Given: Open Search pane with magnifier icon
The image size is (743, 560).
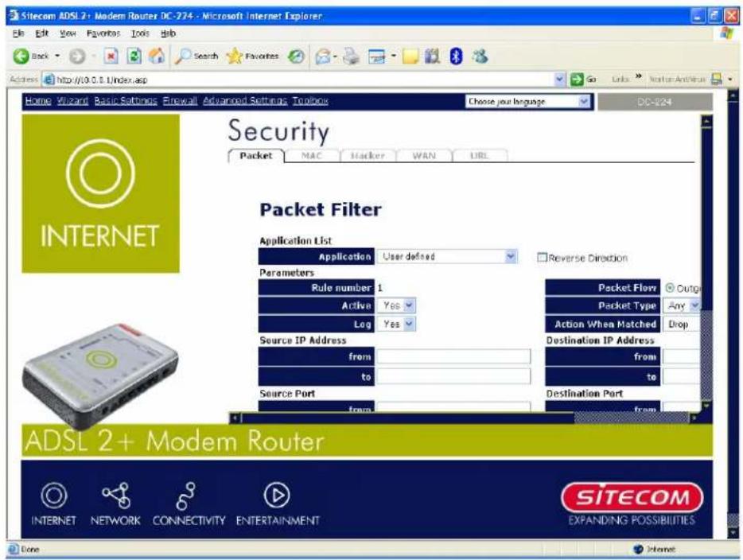Looking at the screenshot, I should [x=182, y=56].
